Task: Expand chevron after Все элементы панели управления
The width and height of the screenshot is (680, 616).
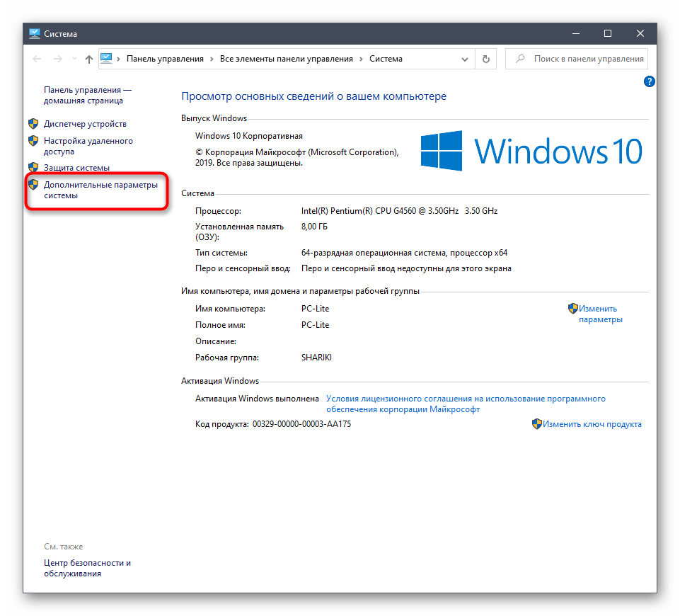Action: (361, 59)
